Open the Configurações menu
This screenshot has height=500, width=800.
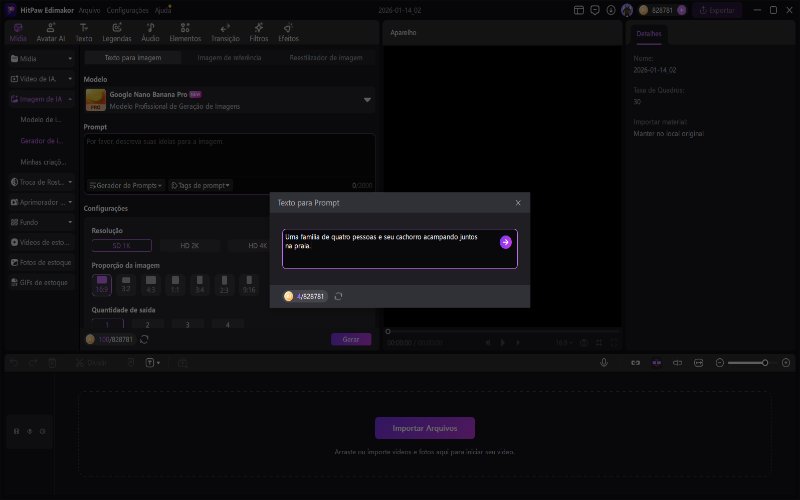coord(127,10)
